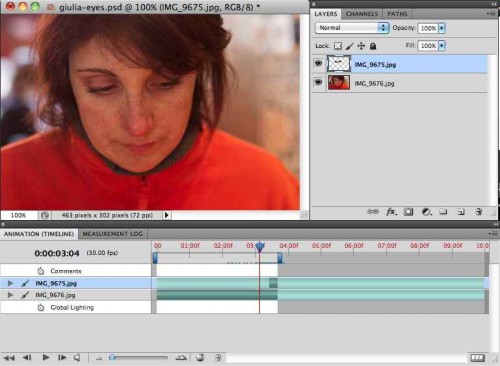Lock all with the padlock icon
The width and height of the screenshot is (500, 366).
(x=373, y=46)
